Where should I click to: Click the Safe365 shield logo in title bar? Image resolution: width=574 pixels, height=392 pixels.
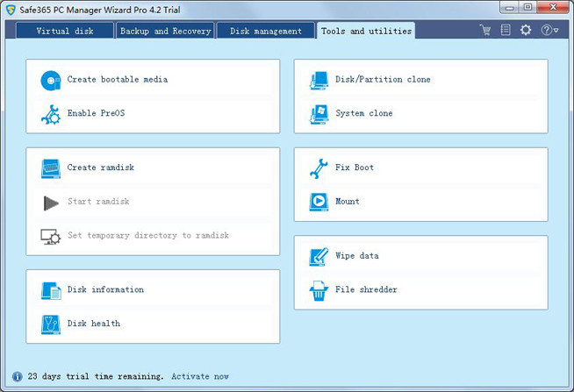coord(11,10)
